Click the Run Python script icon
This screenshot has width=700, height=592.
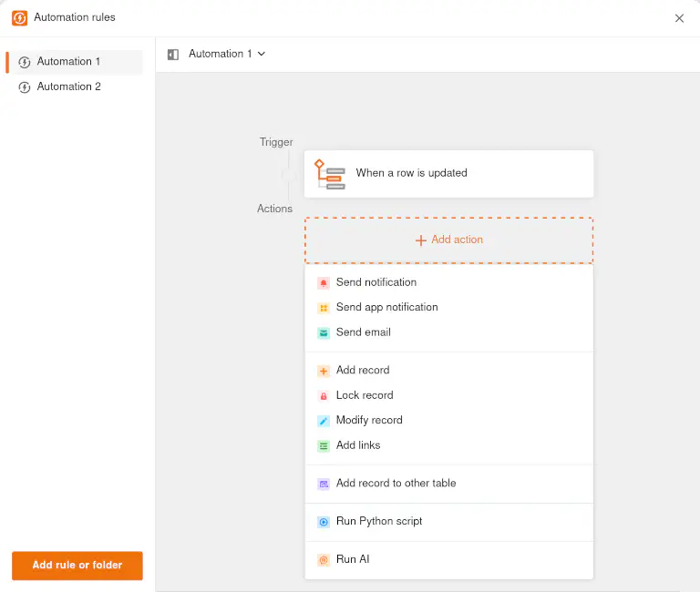pyautogui.click(x=324, y=522)
